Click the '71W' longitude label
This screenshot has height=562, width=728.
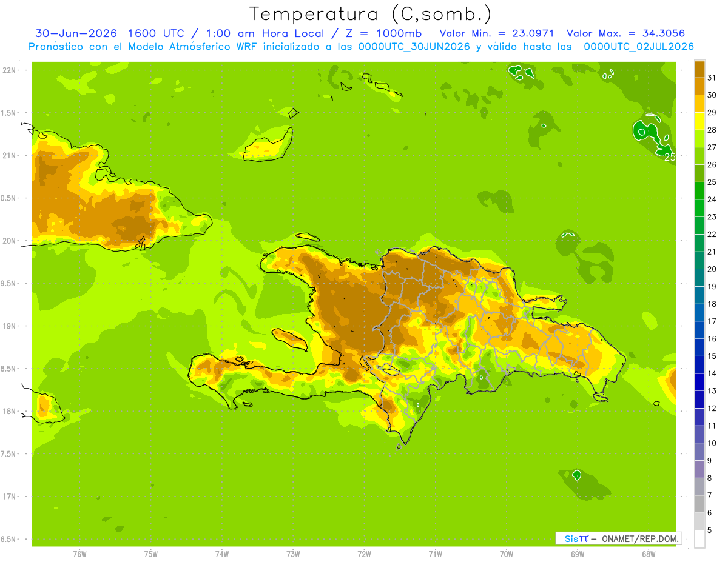point(435,554)
